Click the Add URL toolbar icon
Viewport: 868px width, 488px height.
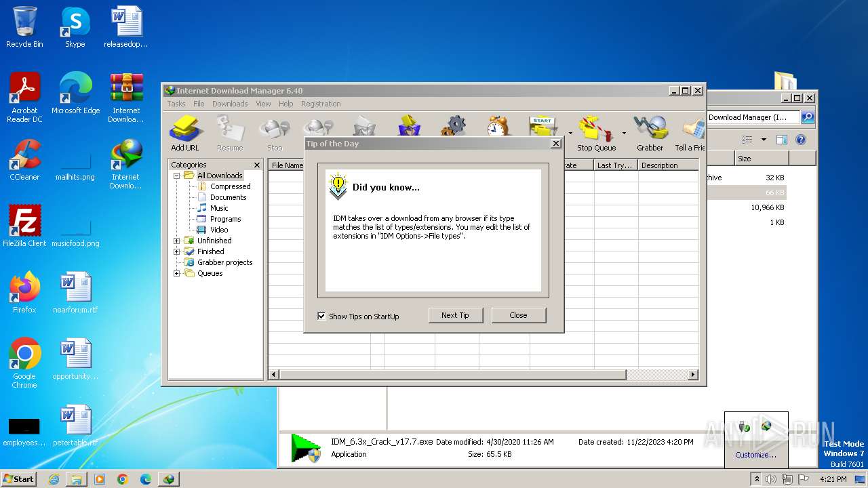(x=184, y=133)
